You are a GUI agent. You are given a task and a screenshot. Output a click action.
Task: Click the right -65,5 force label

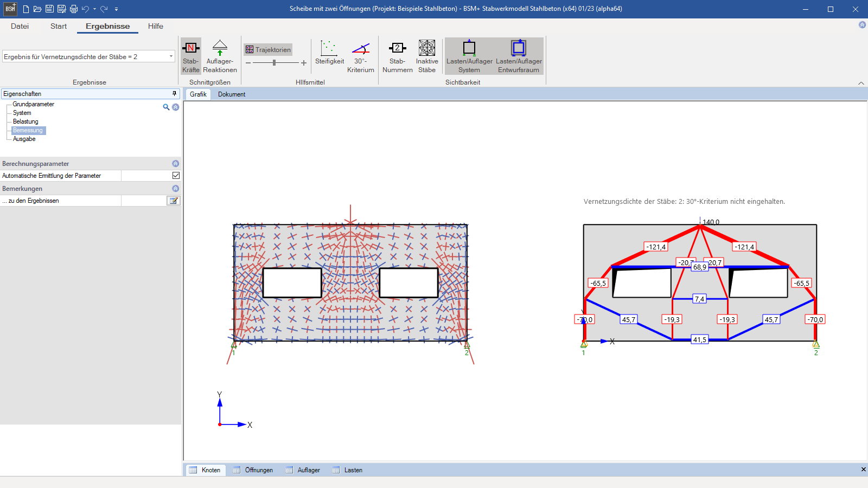click(x=802, y=283)
